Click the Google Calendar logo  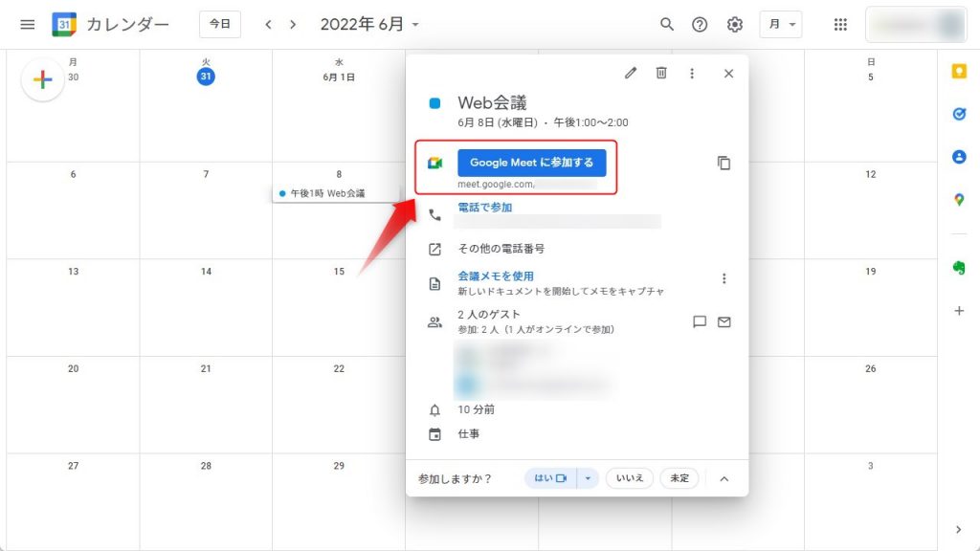(x=64, y=24)
